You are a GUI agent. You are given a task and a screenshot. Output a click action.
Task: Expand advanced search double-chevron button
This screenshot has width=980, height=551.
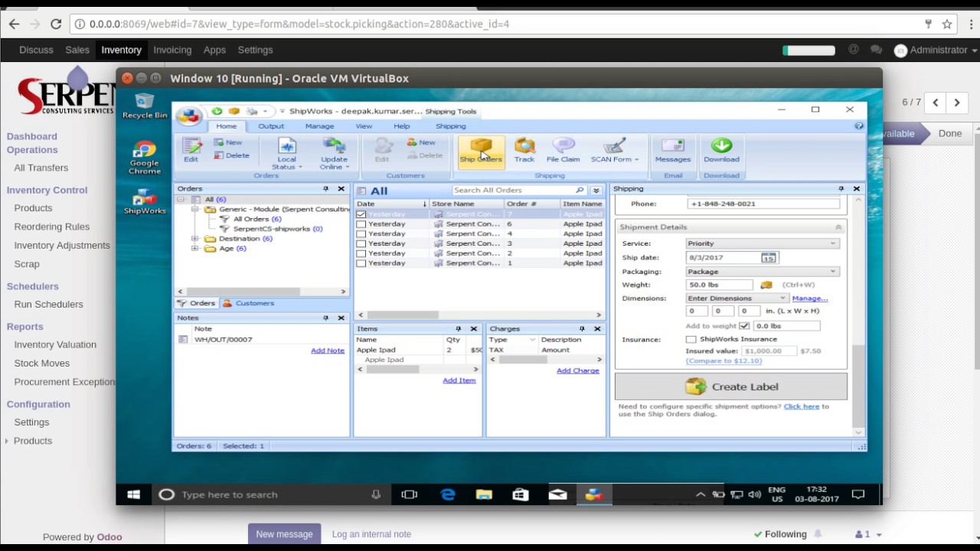(596, 191)
